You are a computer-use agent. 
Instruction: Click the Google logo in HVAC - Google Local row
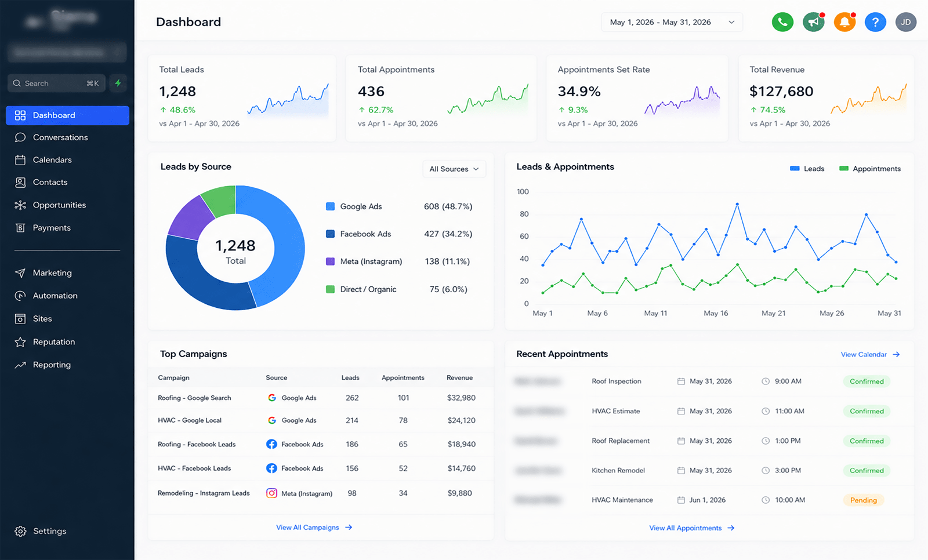click(x=272, y=420)
